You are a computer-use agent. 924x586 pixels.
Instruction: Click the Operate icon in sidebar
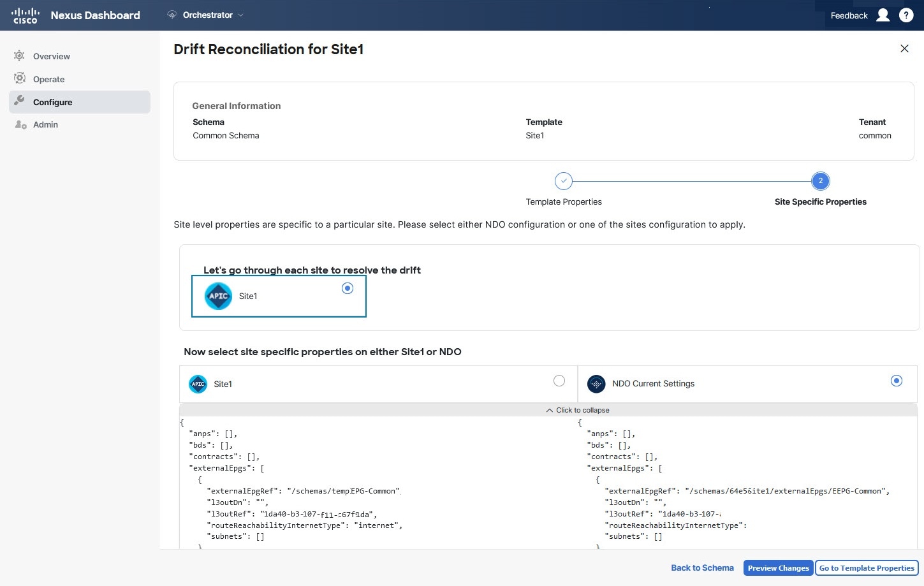[20, 78]
